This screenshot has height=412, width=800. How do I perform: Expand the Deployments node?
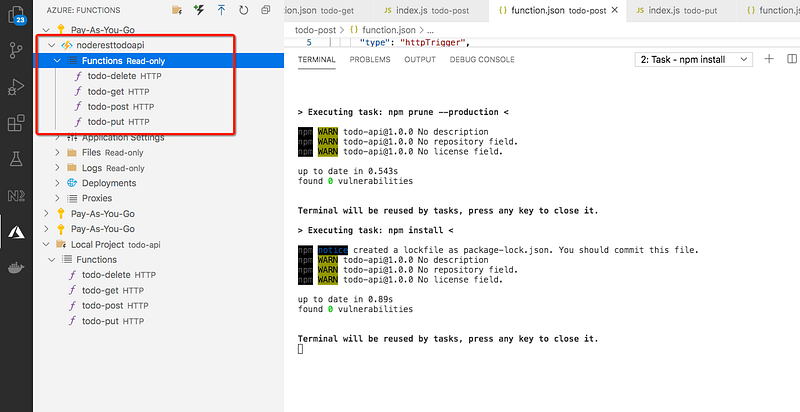coord(58,183)
